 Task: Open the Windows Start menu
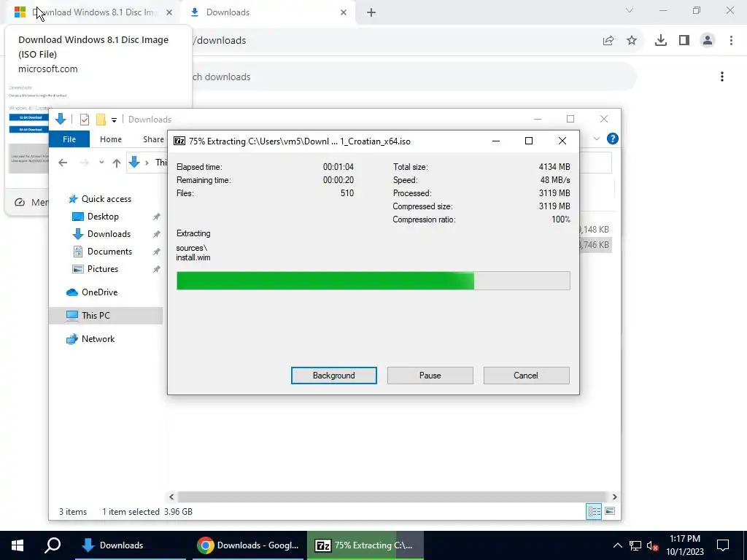pos(18,545)
